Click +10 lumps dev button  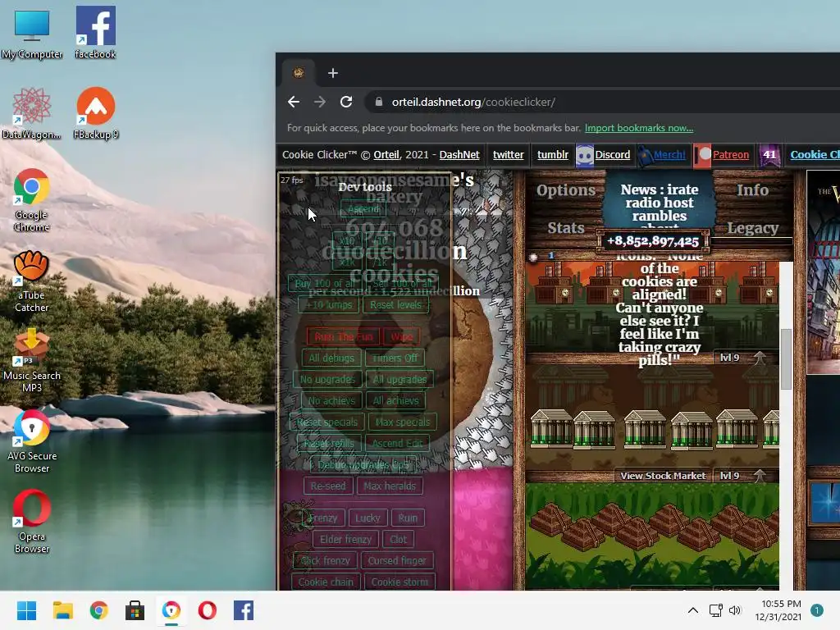tap(329, 305)
